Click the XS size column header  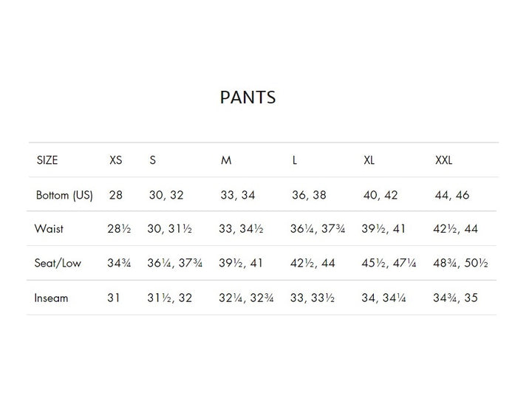(116, 160)
